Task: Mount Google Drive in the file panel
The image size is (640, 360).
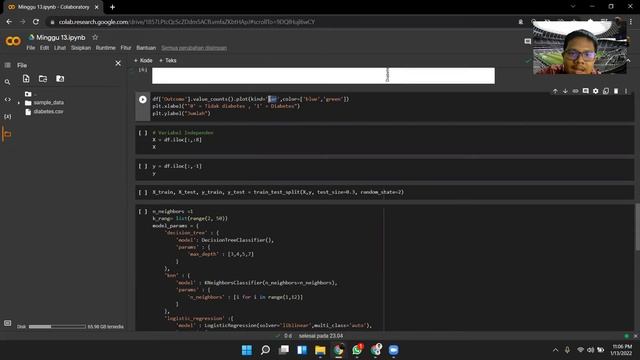Action: point(60,78)
